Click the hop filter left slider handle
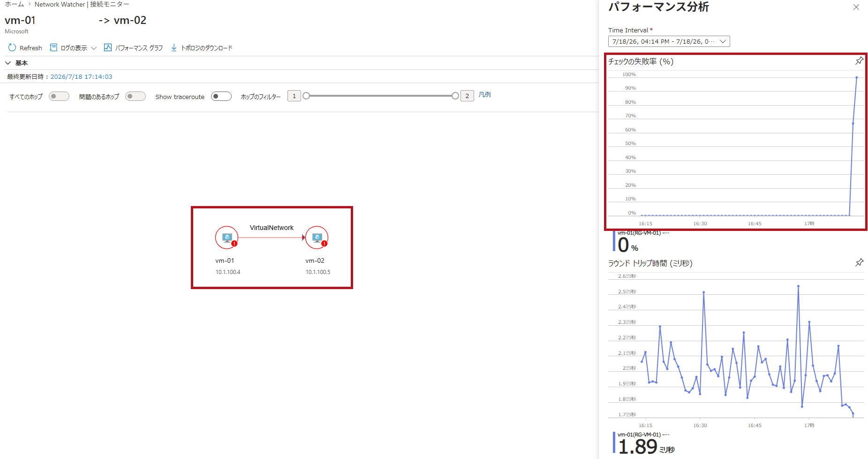This screenshot has width=868, height=459. (306, 96)
